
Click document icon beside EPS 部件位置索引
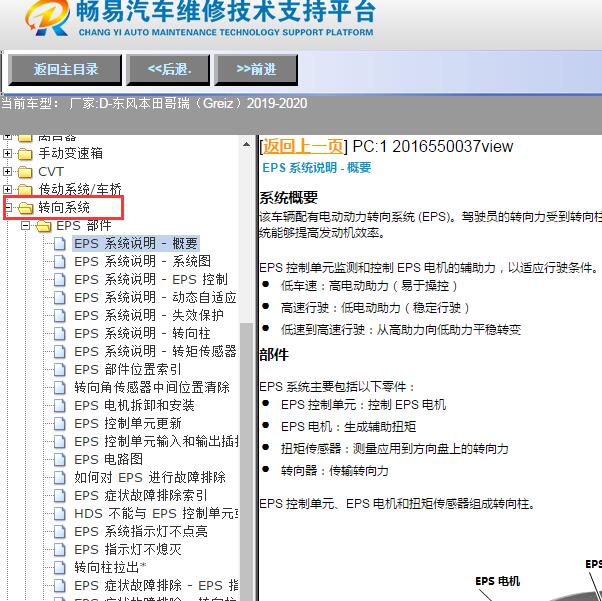tap(60, 370)
